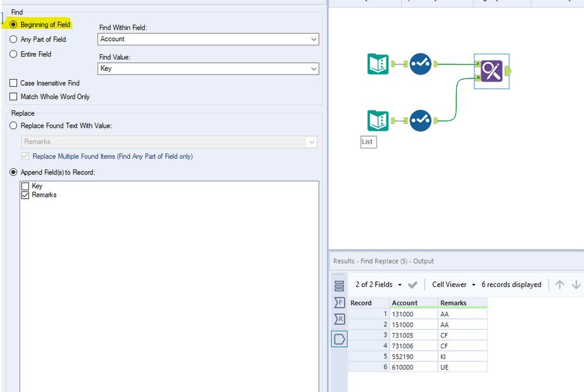Show messages view in Results panel

pyautogui.click(x=339, y=286)
